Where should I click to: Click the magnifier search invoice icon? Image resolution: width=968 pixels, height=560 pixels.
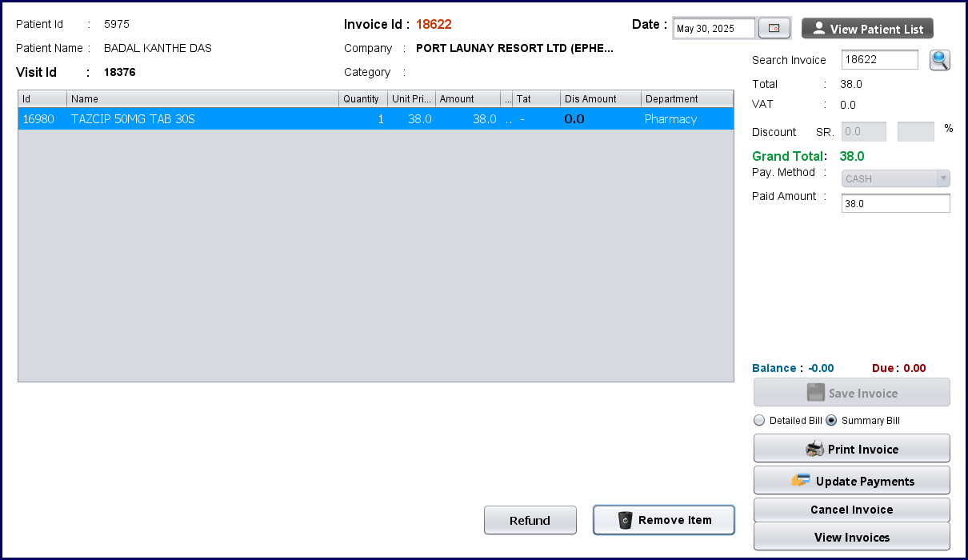pos(939,60)
